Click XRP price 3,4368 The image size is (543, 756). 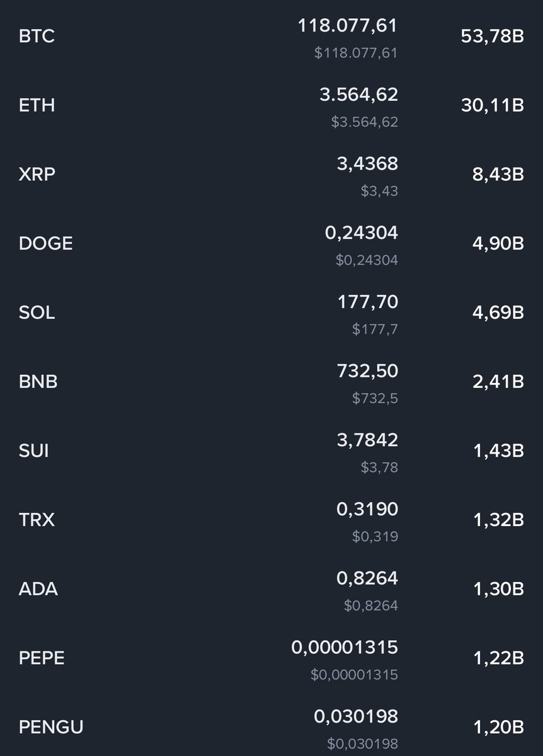pos(367,164)
